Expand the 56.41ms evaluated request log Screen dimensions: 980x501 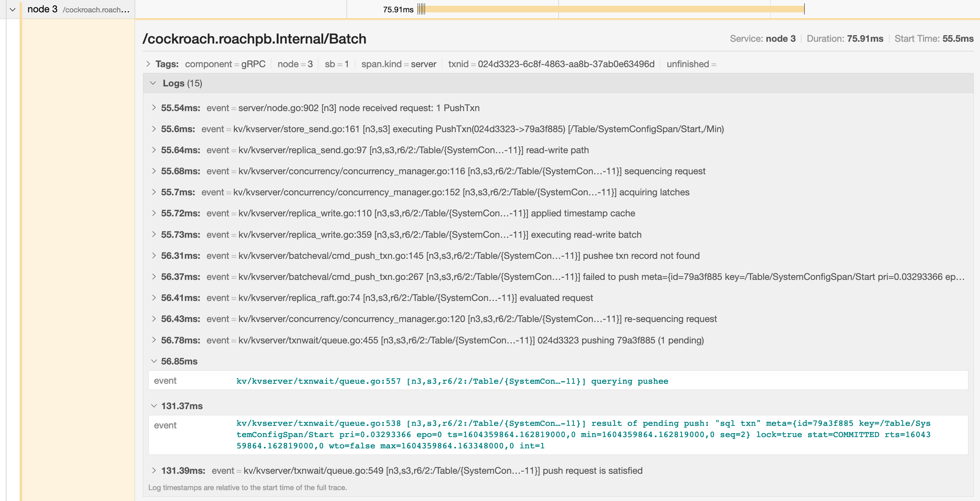click(154, 298)
